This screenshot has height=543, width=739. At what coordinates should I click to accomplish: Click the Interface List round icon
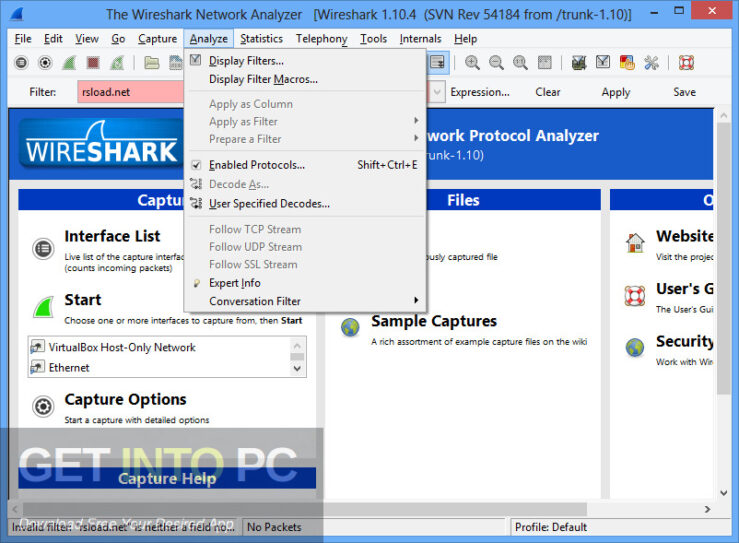click(x=43, y=248)
